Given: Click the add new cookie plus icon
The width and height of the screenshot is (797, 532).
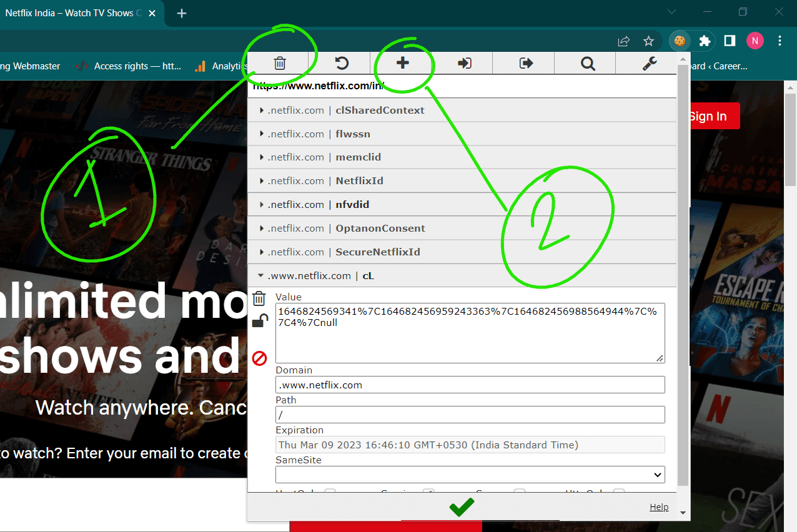Looking at the screenshot, I should (403, 63).
